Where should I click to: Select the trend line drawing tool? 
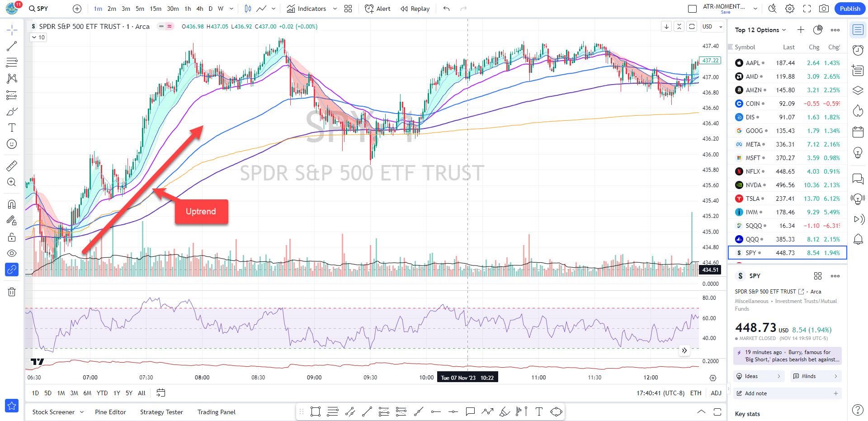[12, 46]
